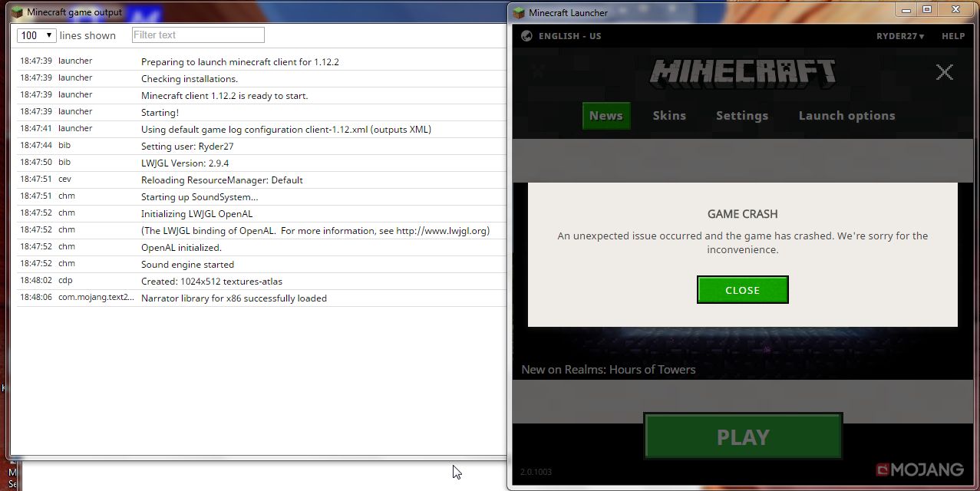Open the RYDER27 account dropdown
Image resolution: width=980 pixels, height=491 pixels.
(899, 36)
